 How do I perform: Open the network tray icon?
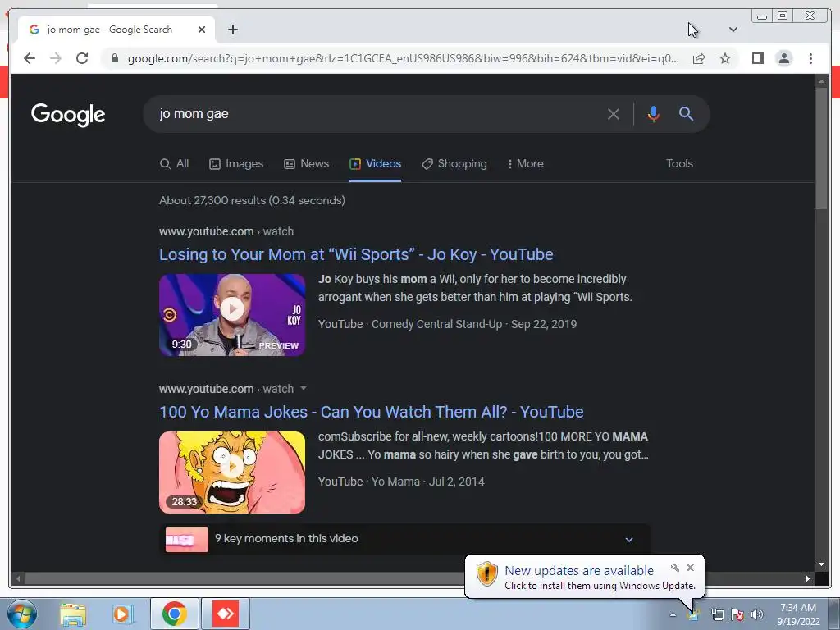pos(717,614)
